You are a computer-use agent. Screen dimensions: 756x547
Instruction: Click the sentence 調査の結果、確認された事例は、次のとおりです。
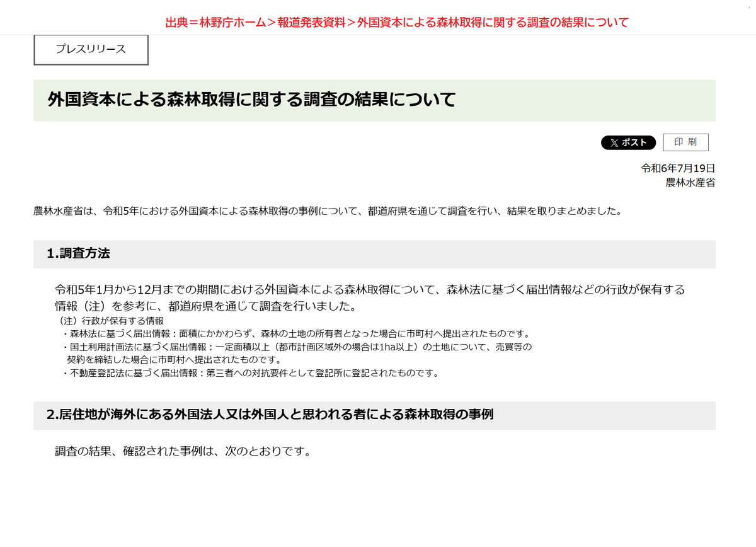[183, 452]
